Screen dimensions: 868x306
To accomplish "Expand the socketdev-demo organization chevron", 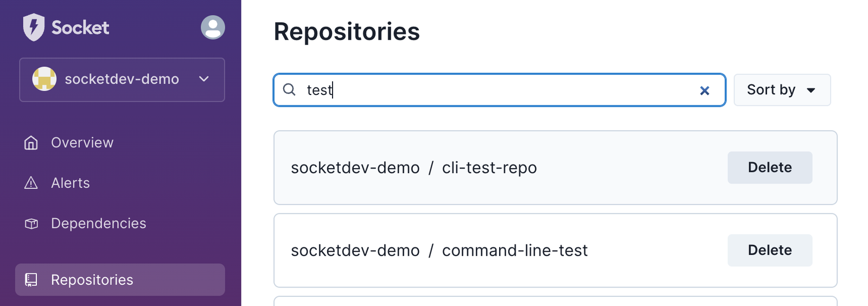I will pos(204,79).
